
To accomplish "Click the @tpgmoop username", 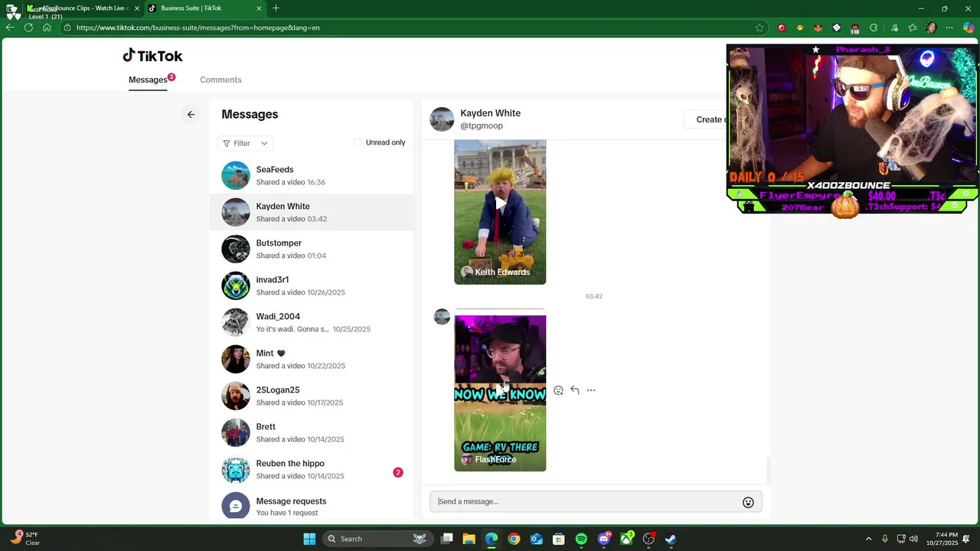I will 482,126.
